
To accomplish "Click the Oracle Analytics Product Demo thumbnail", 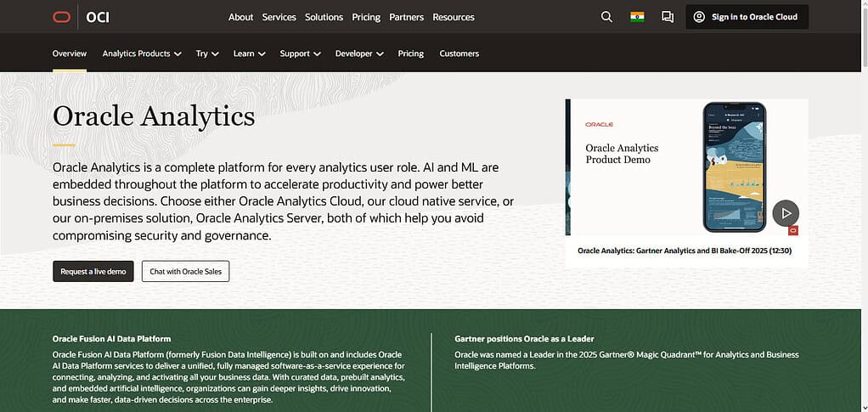I will pos(686,167).
